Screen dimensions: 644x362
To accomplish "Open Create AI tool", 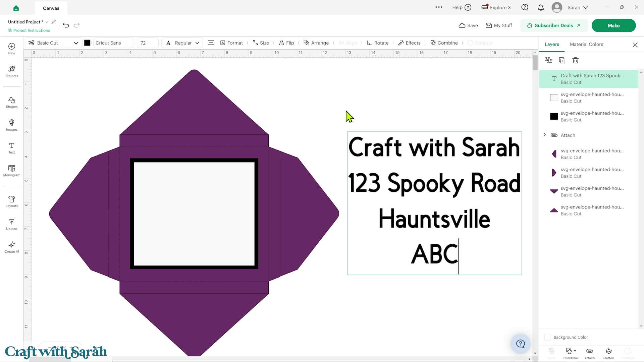I will point(11,247).
